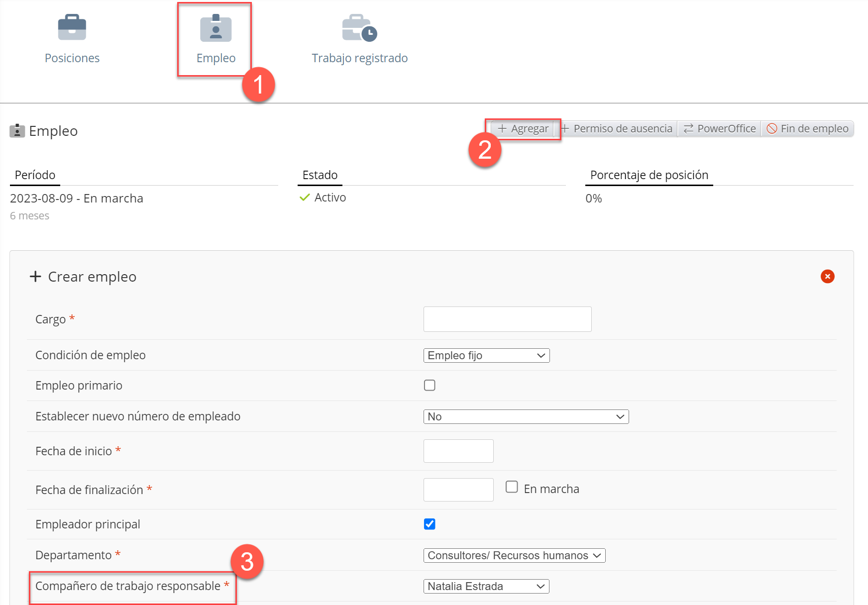Click the Fin de empleo button
This screenshot has width=868, height=605.
807,129
